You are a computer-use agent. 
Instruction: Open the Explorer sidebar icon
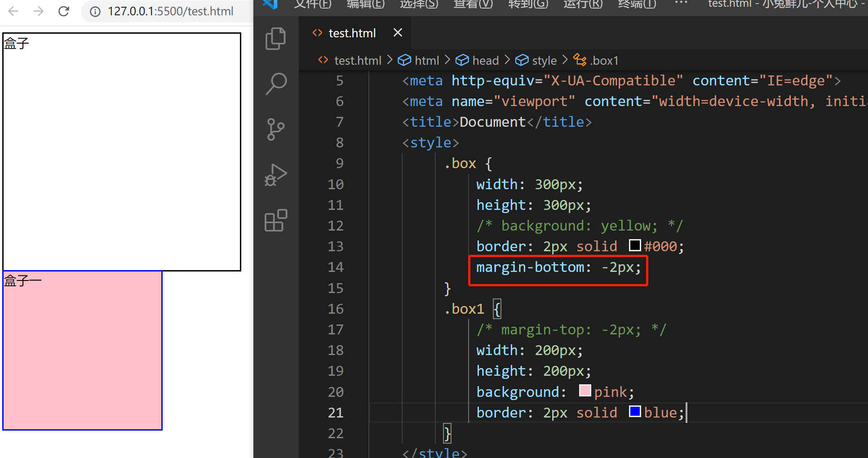275,39
